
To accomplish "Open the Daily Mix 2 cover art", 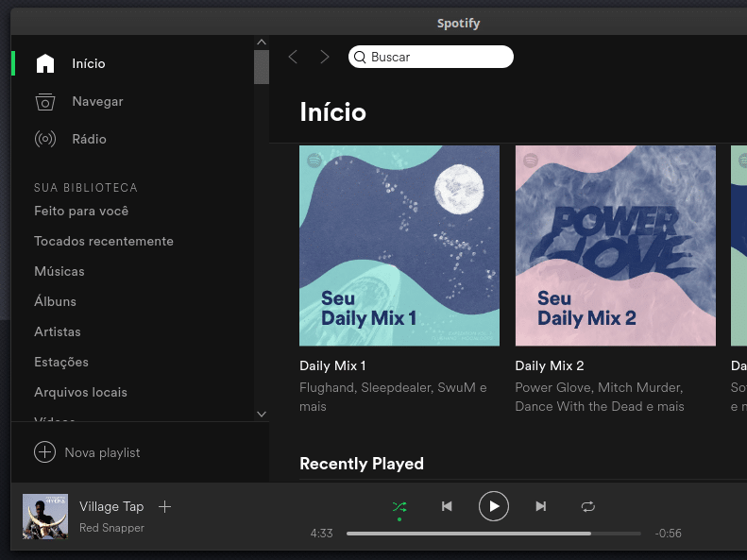I will pos(616,246).
